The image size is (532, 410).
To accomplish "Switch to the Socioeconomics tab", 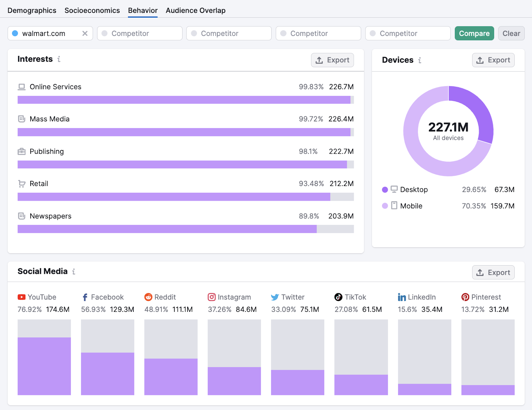I will pos(92,10).
